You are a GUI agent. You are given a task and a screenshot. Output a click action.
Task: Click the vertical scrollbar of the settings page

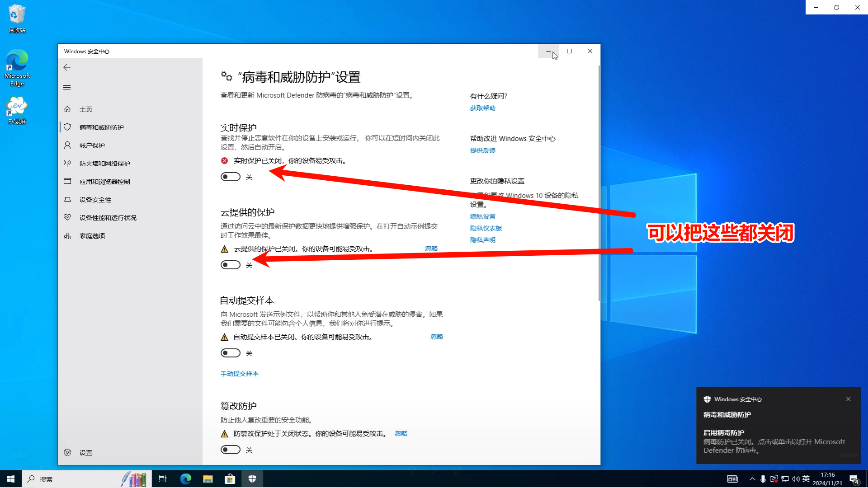[x=599, y=183]
